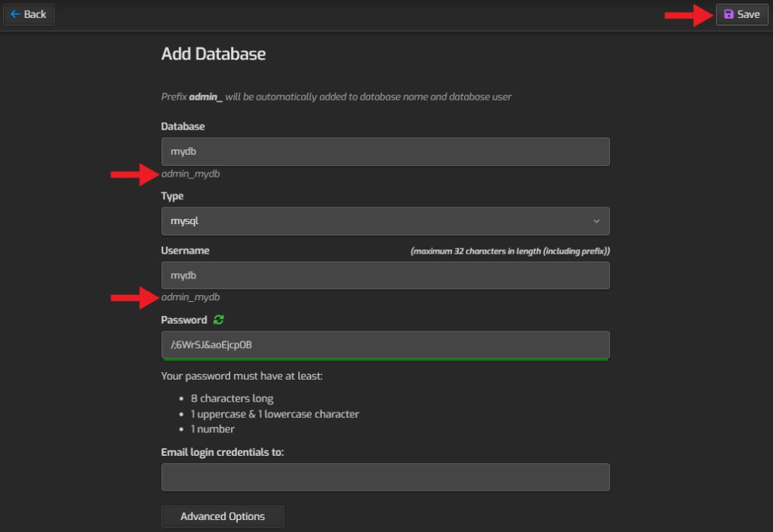Screen dimensions: 773x532
Task: Click the 8 characters long requirement
Action: (234, 398)
